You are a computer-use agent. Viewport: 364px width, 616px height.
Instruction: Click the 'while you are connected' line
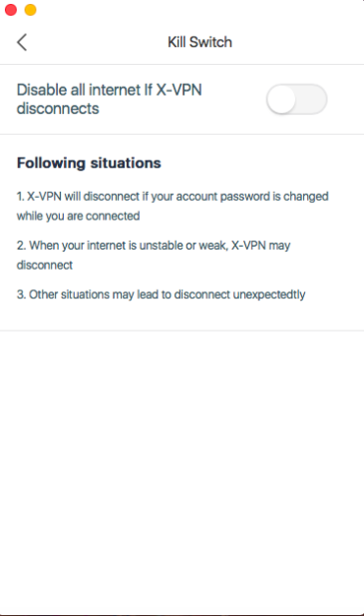[78, 216]
